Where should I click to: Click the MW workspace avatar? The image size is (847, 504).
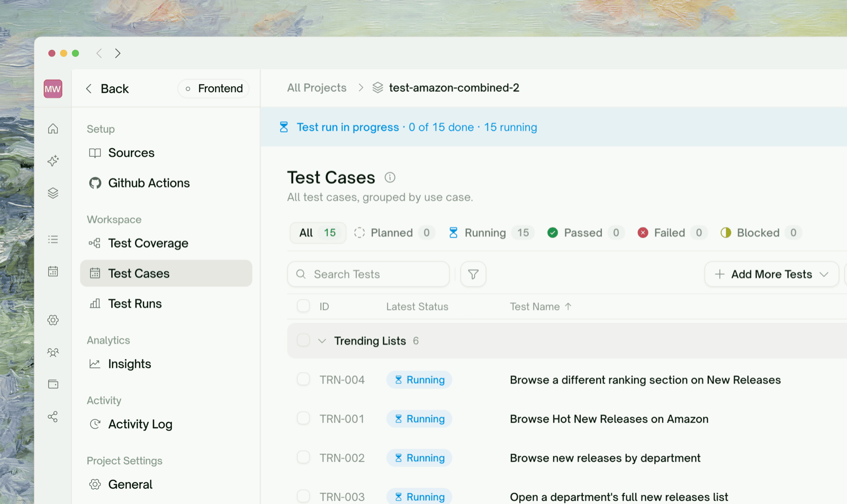pyautogui.click(x=53, y=89)
